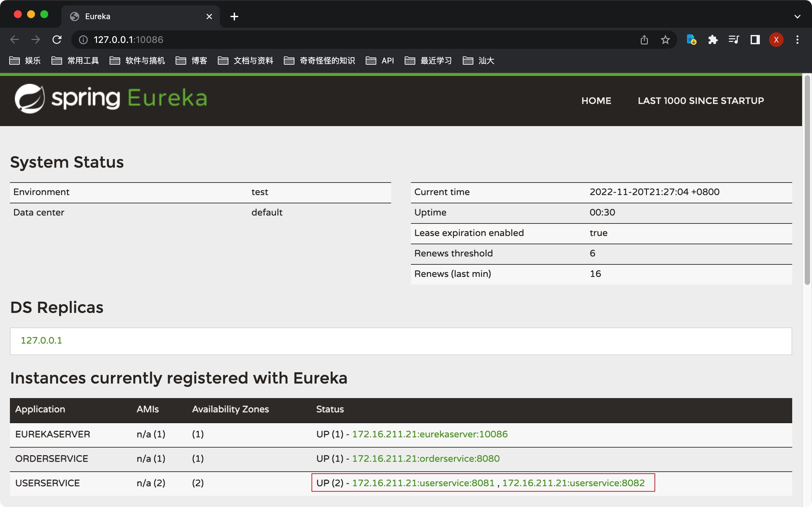Viewport: 812px width, 507px height.
Task: Open the media control playlist icon
Action: pos(733,40)
